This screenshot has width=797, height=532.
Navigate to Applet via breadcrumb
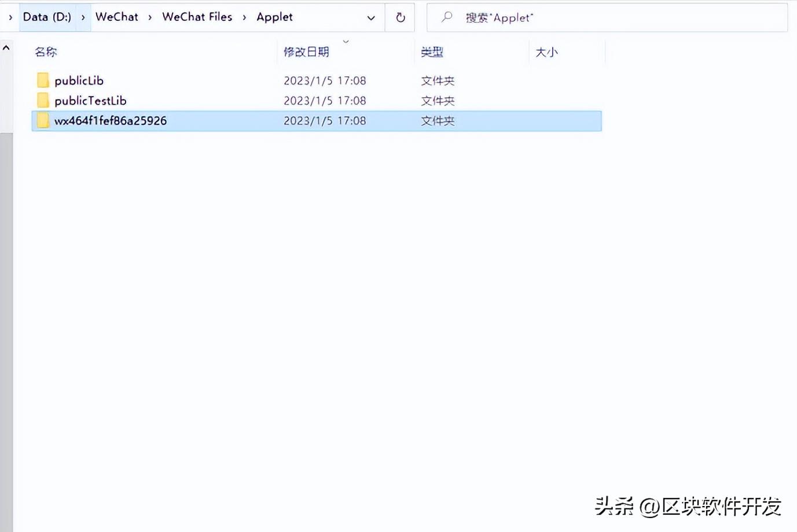click(274, 17)
